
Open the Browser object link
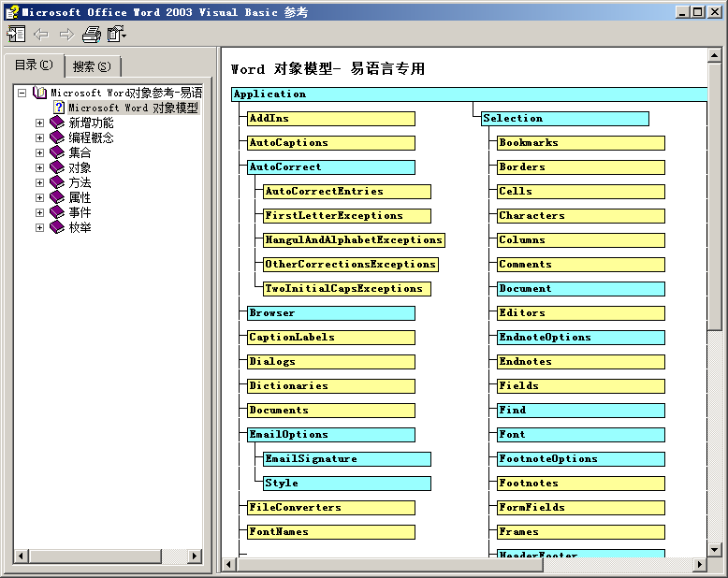click(x=331, y=313)
